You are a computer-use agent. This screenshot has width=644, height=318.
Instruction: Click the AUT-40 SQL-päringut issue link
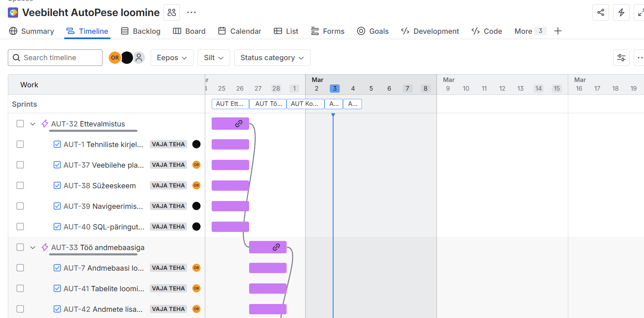point(104,227)
